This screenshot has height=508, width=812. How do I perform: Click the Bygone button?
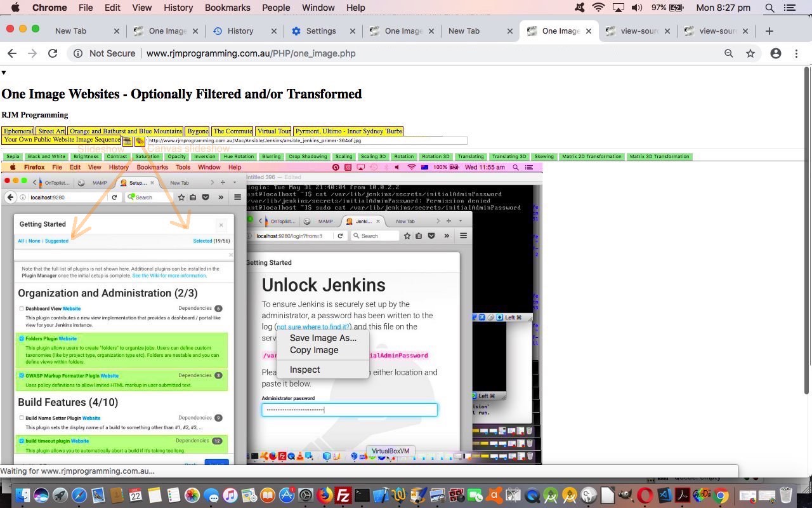(198, 131)
